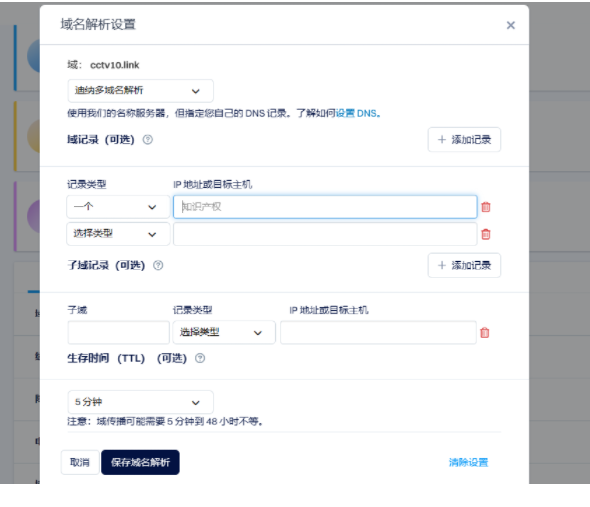
Task: Click 添加记录 button for domain records
Action: click(x=464, y=140)
